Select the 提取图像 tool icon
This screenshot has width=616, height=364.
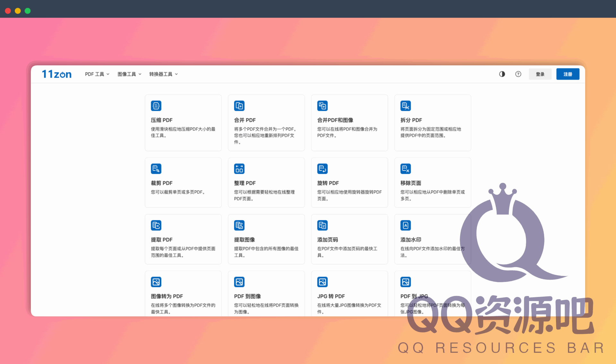coord(239,225)
